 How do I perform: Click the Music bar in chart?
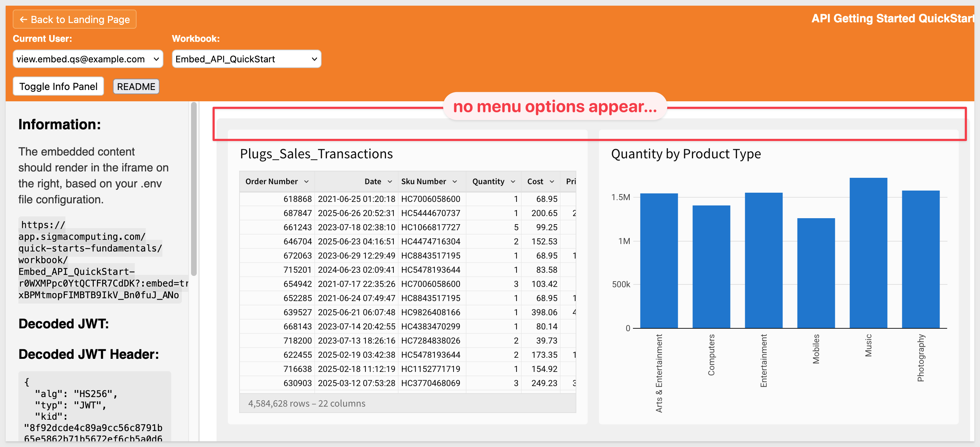tap(868, 253)
